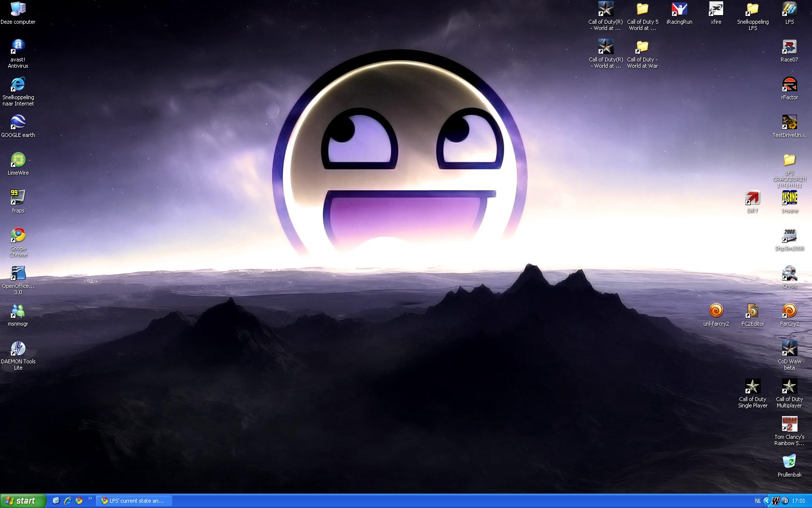Click the Race07 desktop shortcut

(789, 51)
